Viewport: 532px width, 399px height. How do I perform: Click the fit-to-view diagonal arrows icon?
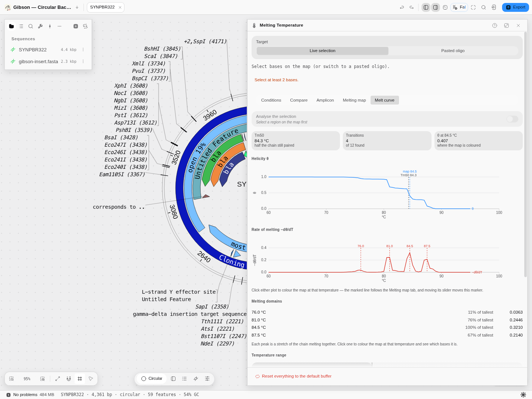tap(58, 379)
